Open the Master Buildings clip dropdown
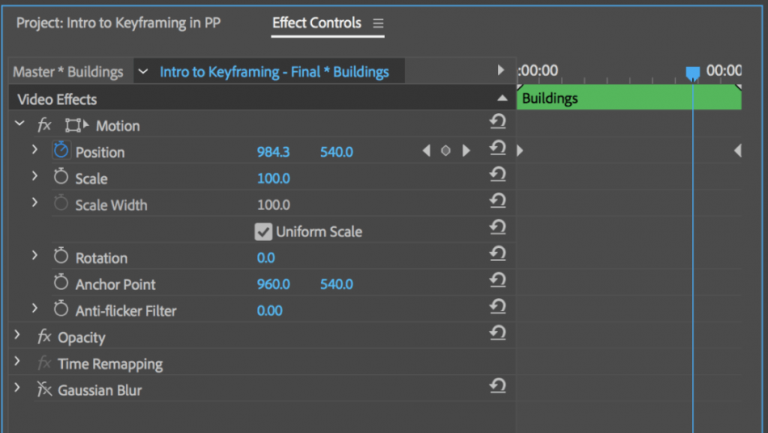768x433 pixels. [142, 71]
